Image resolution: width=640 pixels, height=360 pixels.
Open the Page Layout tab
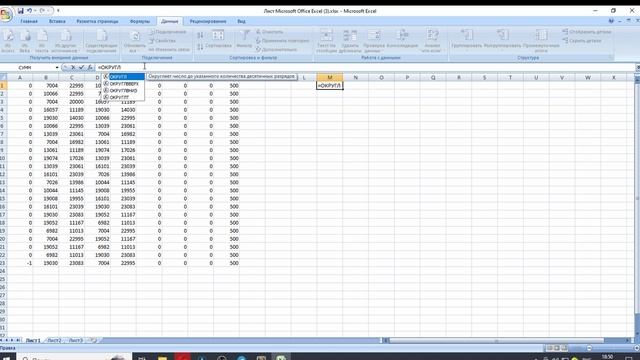[x=98, y=21]
